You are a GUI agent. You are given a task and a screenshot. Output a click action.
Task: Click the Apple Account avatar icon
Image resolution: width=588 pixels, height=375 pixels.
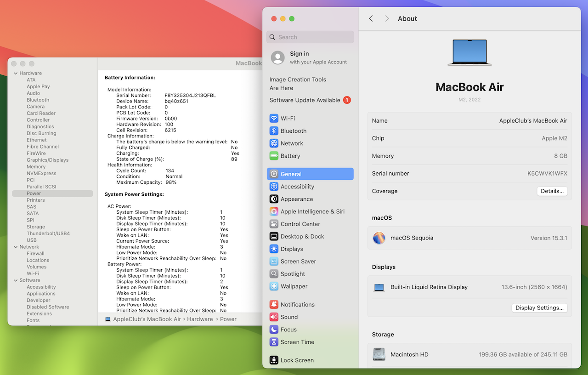(278, 57)
